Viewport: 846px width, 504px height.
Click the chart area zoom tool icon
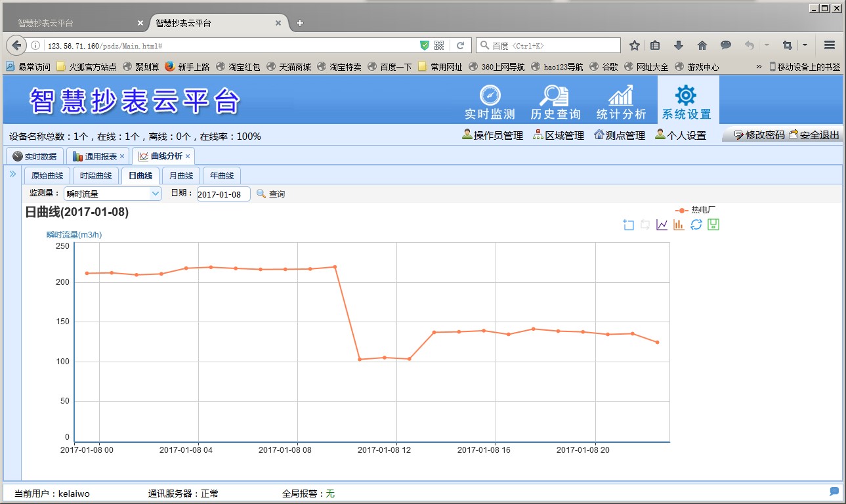pos(628,225)
